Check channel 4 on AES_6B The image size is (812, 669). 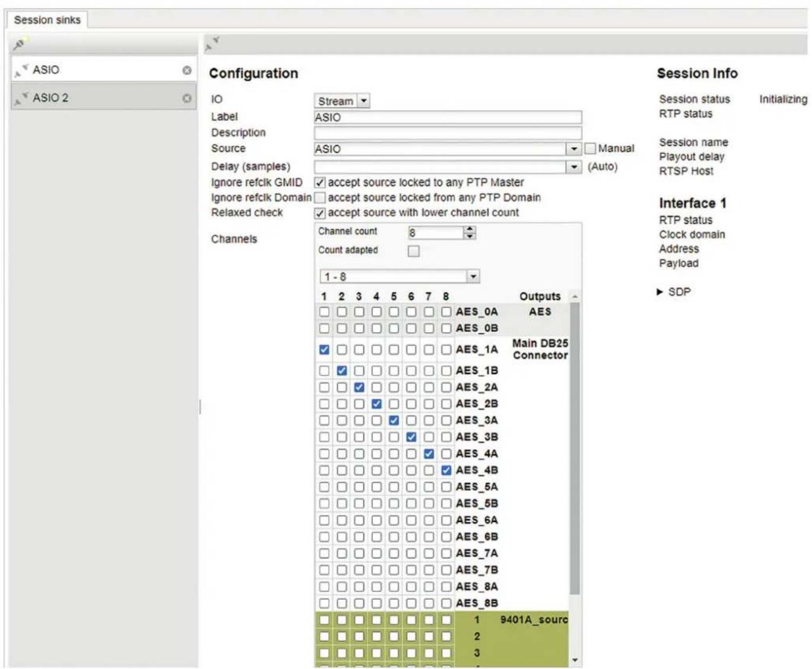(x=376, y=537)
